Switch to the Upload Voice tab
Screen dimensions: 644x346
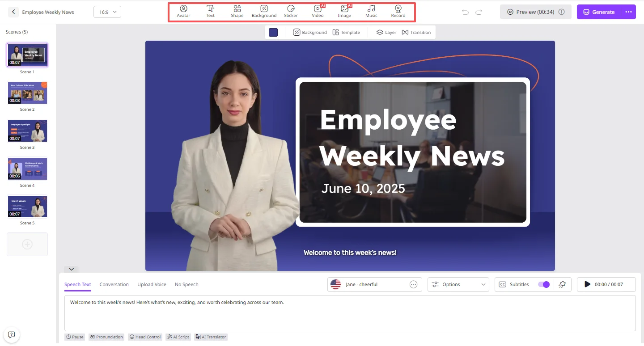click(152, 284)
